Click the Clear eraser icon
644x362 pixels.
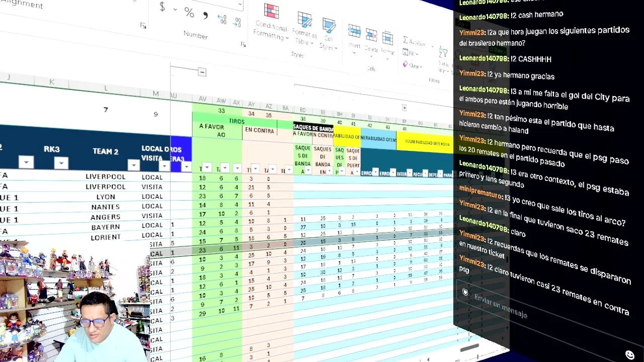coord(406,64)
